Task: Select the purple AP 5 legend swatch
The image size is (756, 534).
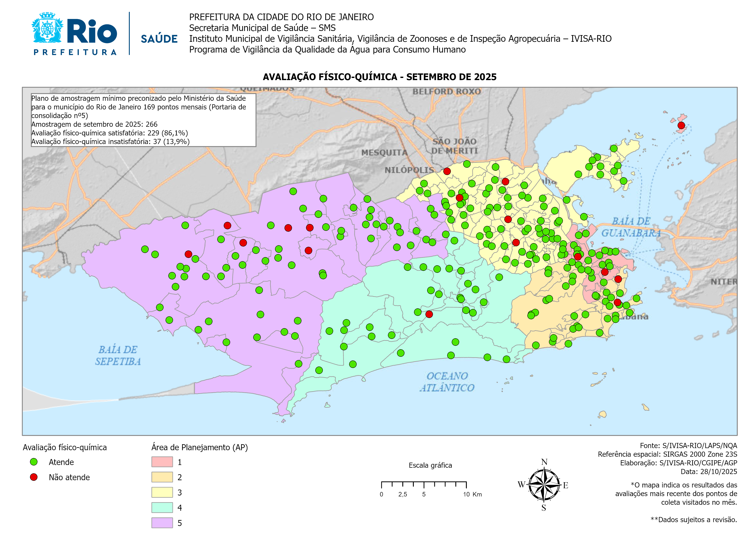Action: pyautogui.click(x=162, y=523)
